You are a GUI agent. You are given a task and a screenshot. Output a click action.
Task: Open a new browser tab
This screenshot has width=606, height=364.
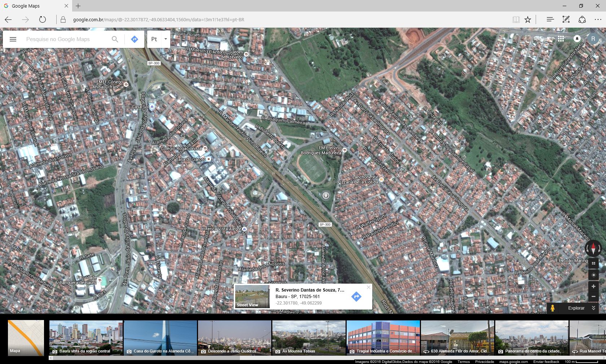(78, 6)
